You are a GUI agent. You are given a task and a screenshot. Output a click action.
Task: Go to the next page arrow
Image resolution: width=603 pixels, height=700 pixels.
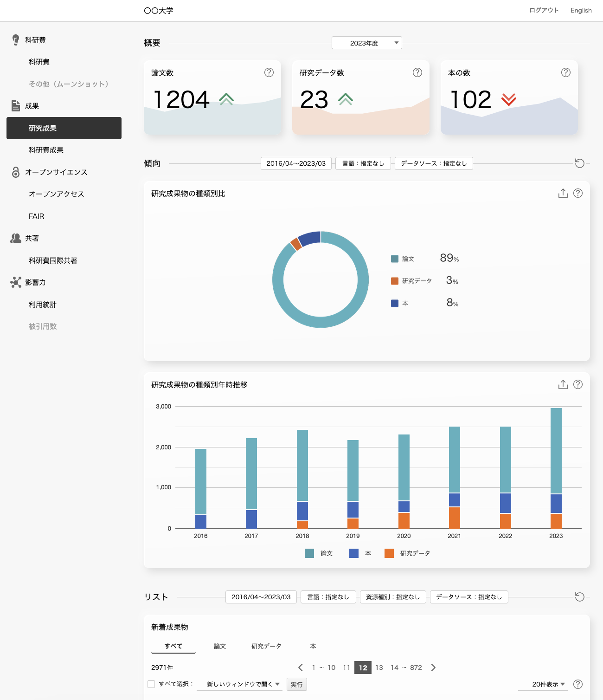point(433,668)
